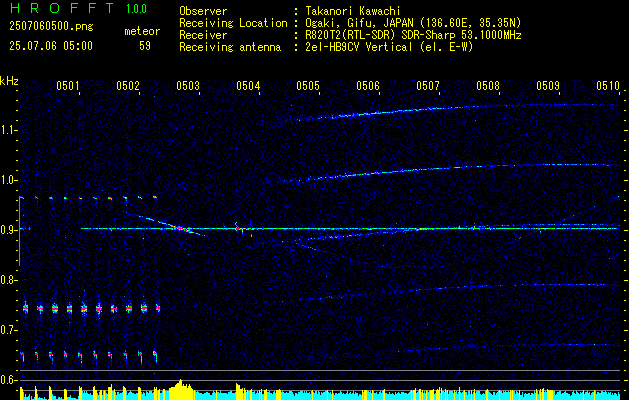This screenshot has height=400, width=629.
Task: Click the Receiving antenna field label
Action: pyautogui.click(x=230, y=47)
